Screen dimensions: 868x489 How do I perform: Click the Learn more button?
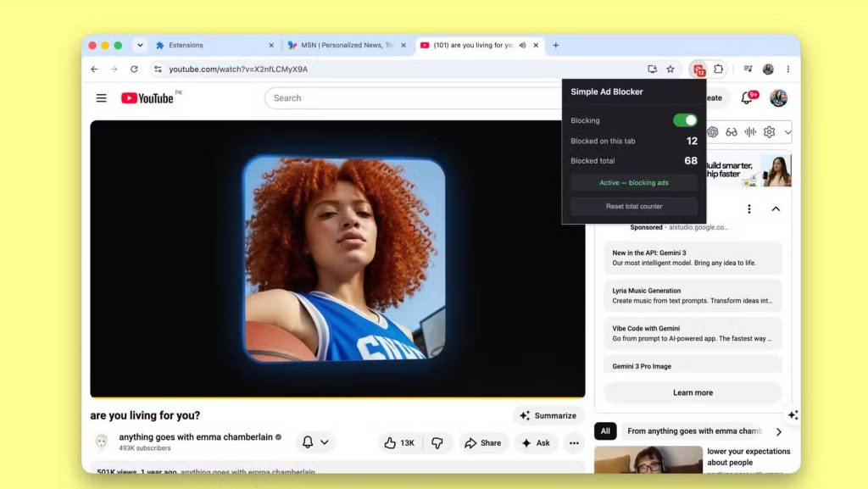(x=693, y=392)
